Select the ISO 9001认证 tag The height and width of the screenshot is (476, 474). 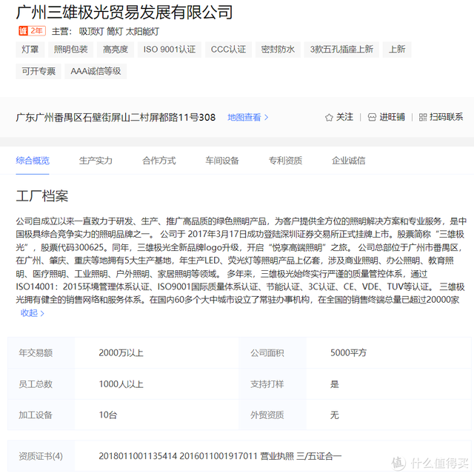point(170,50)
